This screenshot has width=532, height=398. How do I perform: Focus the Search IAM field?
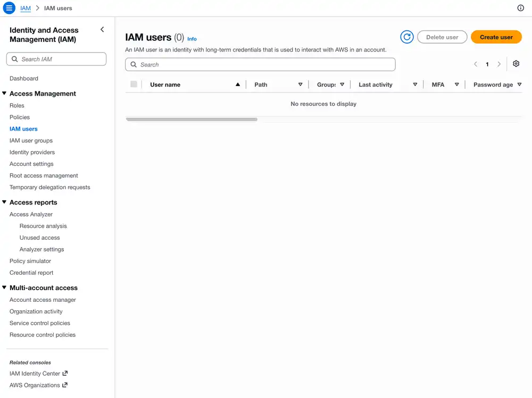point(56,59)
